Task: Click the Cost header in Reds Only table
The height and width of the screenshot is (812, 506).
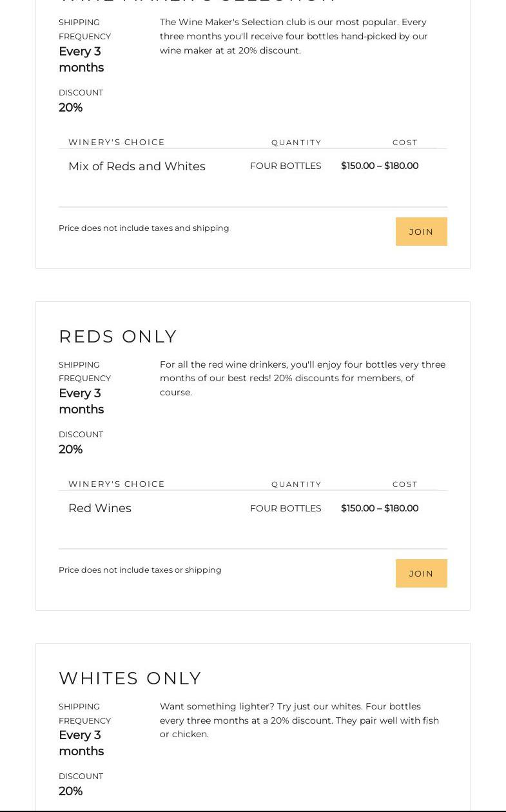Action: click(405, 484)
